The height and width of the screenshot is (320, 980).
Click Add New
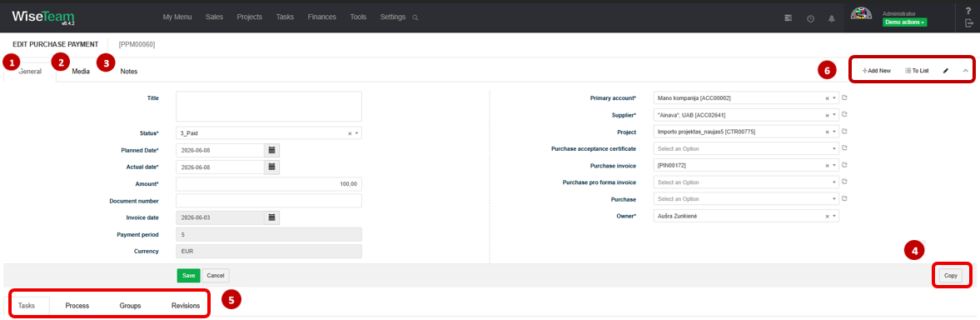(876, 71)
